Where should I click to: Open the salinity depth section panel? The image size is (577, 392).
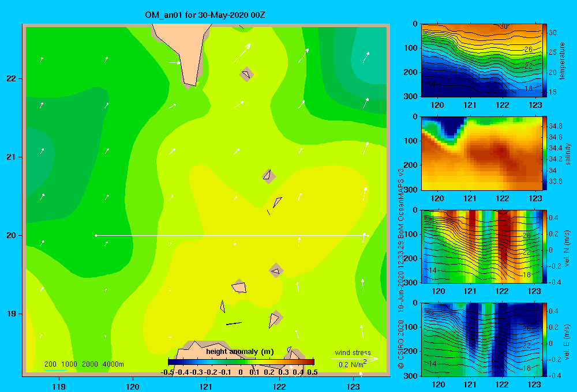pyautogui.click(x=482, y=153)
